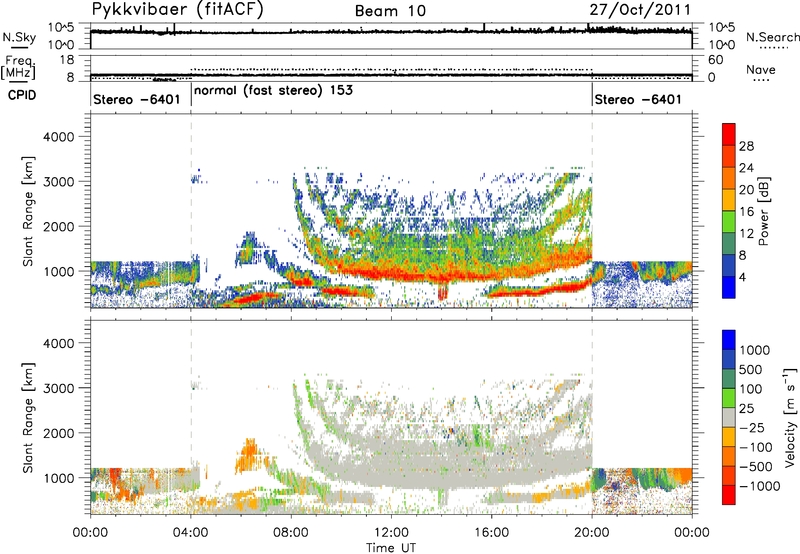Click the orange velocity patch near 06:00
The height and width of the screenshot is (554, 800).
click(x=248, y=455)
